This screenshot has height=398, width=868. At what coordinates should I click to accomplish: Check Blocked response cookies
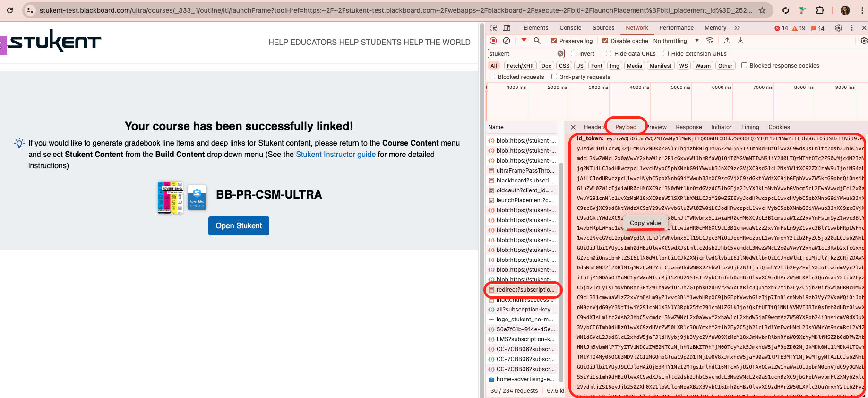744,65
